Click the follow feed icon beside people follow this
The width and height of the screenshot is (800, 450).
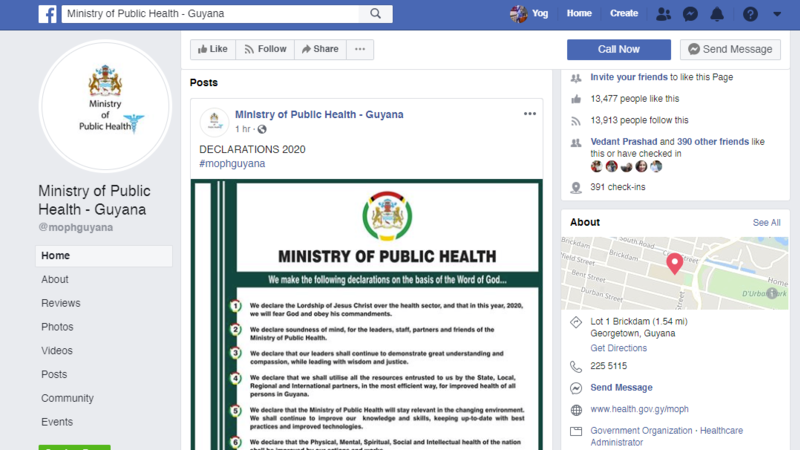pyautogui.click(x=576, y=121)
